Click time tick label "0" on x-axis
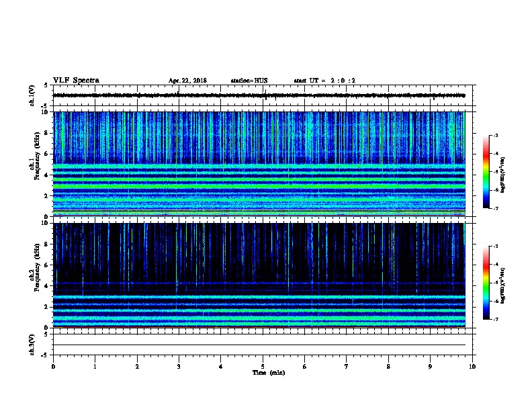The image size is (532, 411). (53, 367)
